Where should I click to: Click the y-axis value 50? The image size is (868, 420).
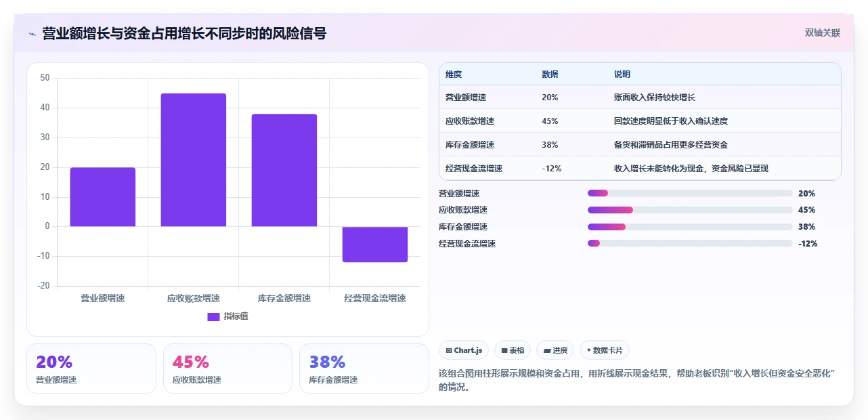(x=45, y=78)
